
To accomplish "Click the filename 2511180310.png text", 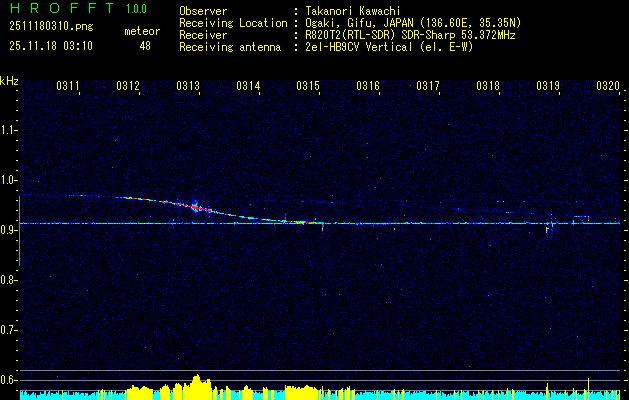I will (x=51, y=26).
